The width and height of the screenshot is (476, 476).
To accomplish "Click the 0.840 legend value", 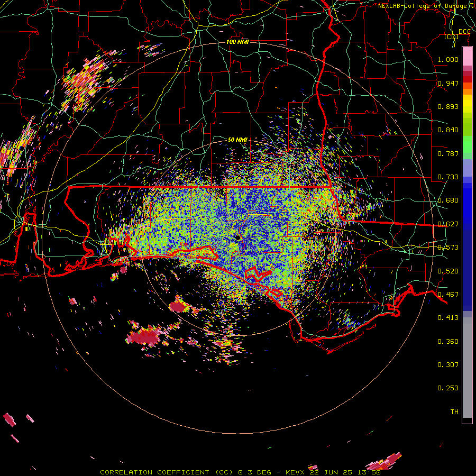I will point(448,130).
